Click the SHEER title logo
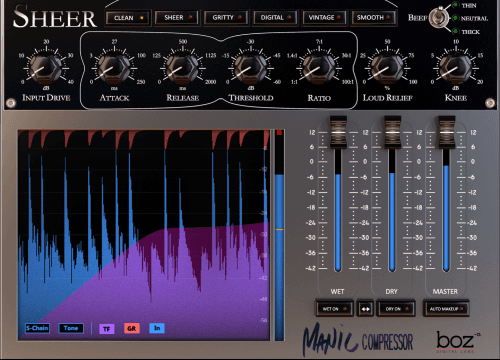Screen dimensions: 500x360 click(55, 17)
